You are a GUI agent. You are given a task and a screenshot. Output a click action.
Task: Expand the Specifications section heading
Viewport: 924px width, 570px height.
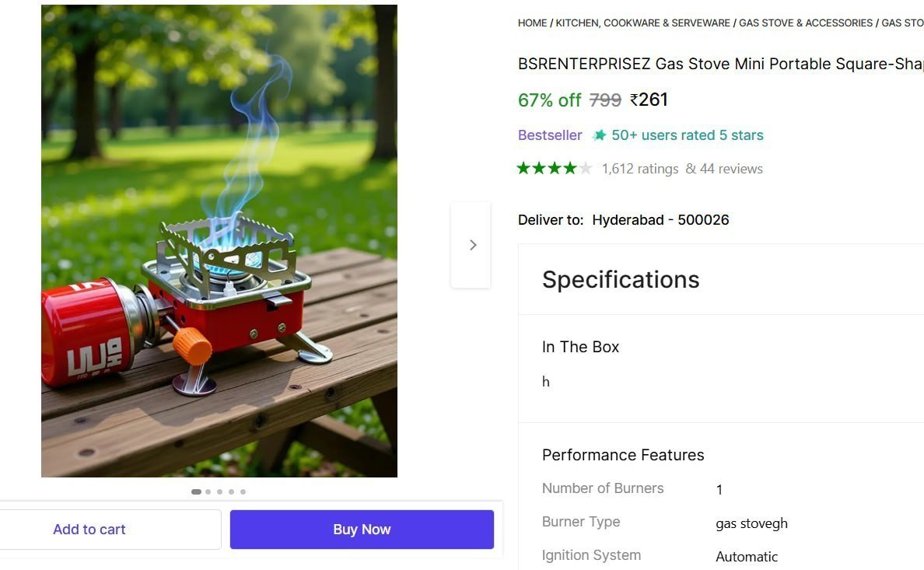621,279
